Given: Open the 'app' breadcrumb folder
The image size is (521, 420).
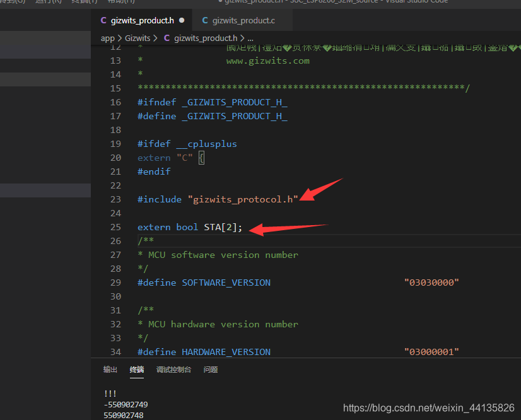Looking at the screenshot, I should click(108, 38).
